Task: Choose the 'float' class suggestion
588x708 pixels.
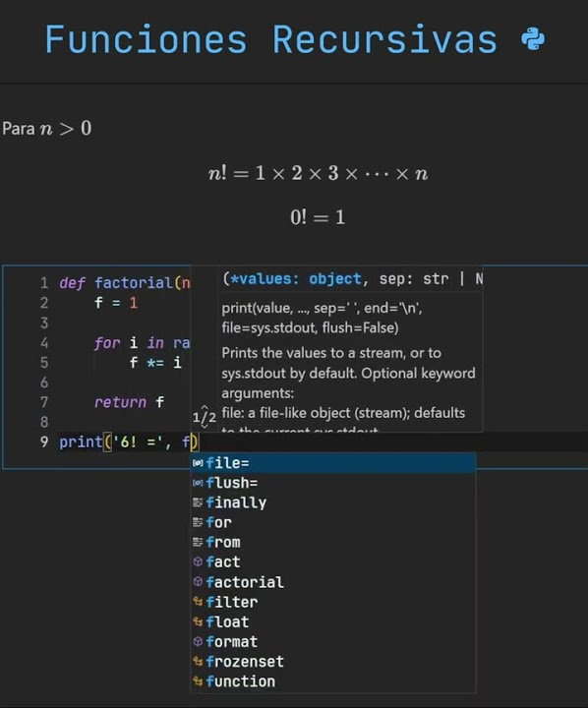Action: [x=333, y=621]
